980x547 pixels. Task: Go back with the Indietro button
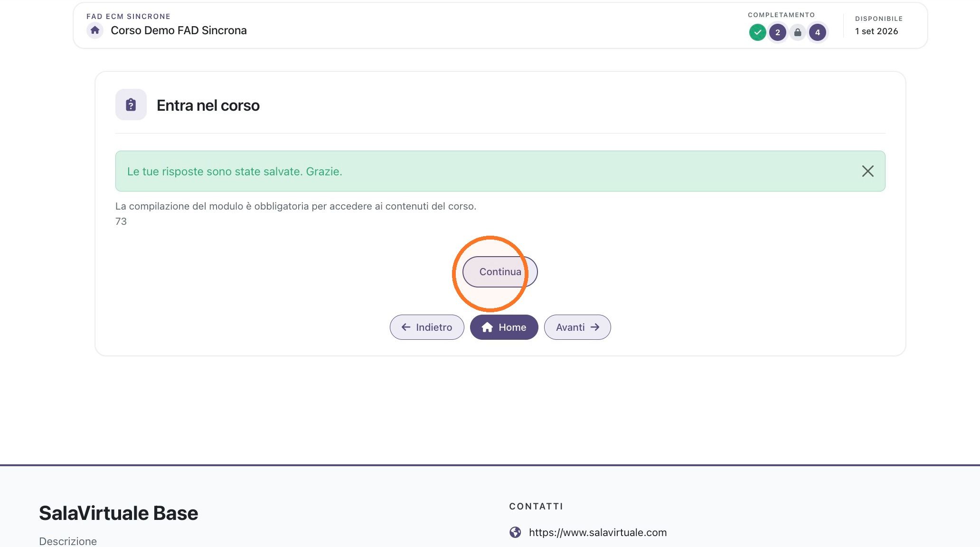[x=427, y=327]
